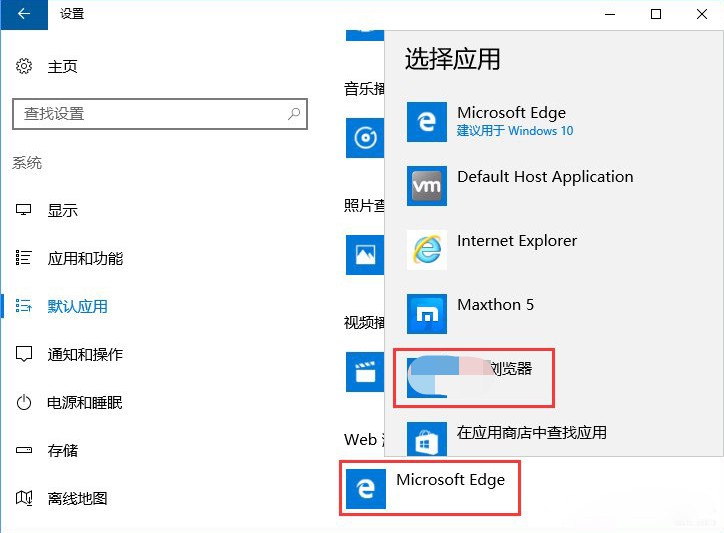Image resolution: width=724 pixels, height=533 pixels.
Task: Click the search magnifier icon
Action: click(x=294, y=114)
